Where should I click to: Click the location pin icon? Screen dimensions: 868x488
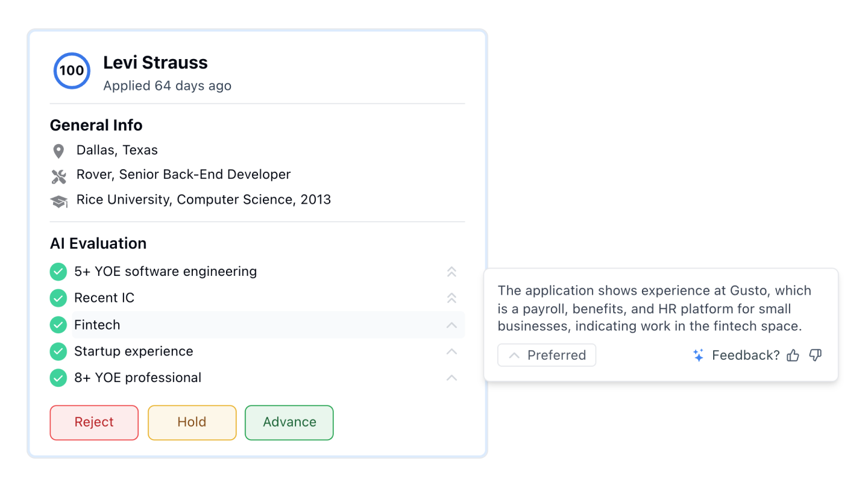(x=58, y=151)
